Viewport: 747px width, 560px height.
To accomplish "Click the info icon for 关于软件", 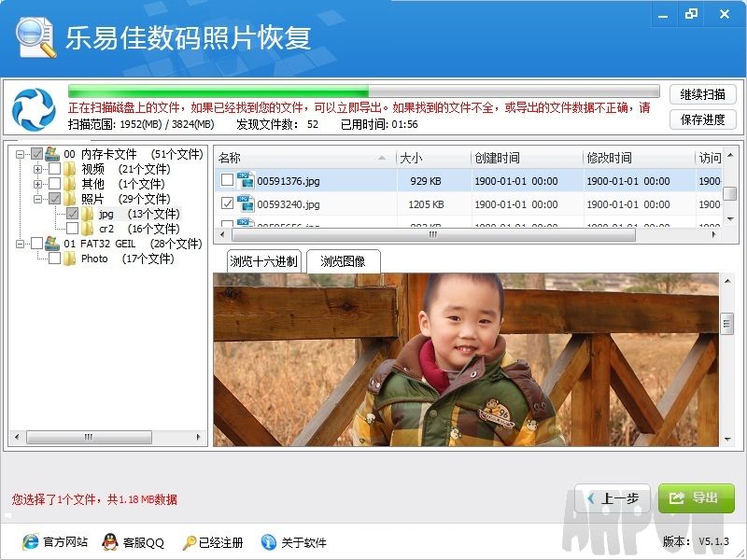I will [x=269, y=542].
